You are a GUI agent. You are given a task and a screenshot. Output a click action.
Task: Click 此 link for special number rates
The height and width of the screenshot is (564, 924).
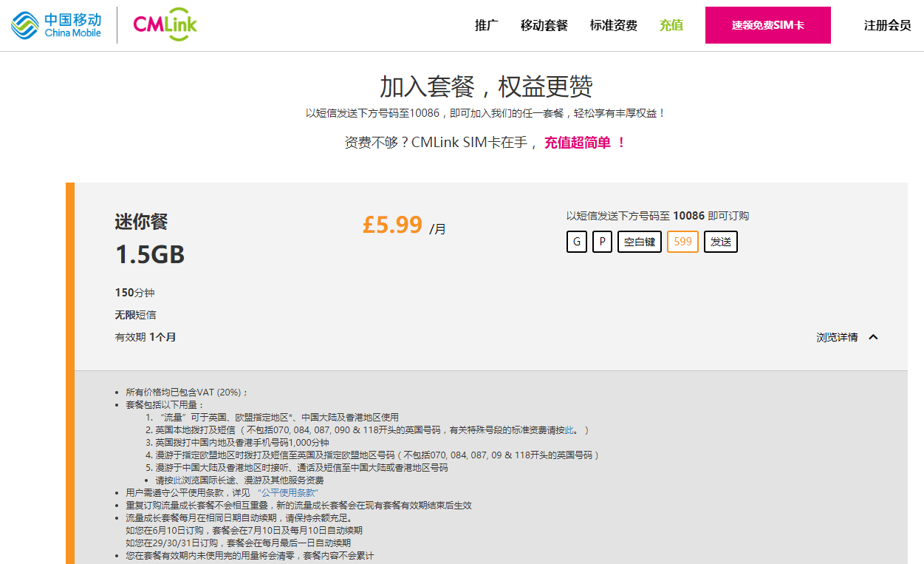(x=569, y=429)
